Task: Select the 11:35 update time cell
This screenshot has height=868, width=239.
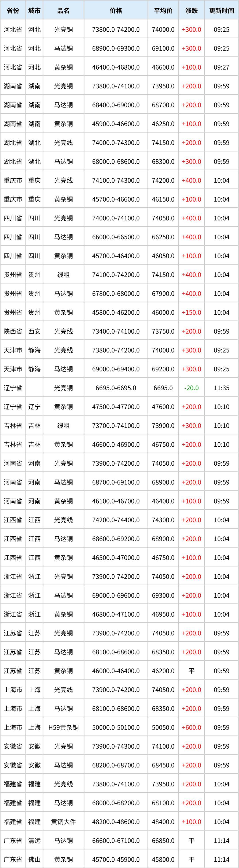Action: [x=222, y=388]
